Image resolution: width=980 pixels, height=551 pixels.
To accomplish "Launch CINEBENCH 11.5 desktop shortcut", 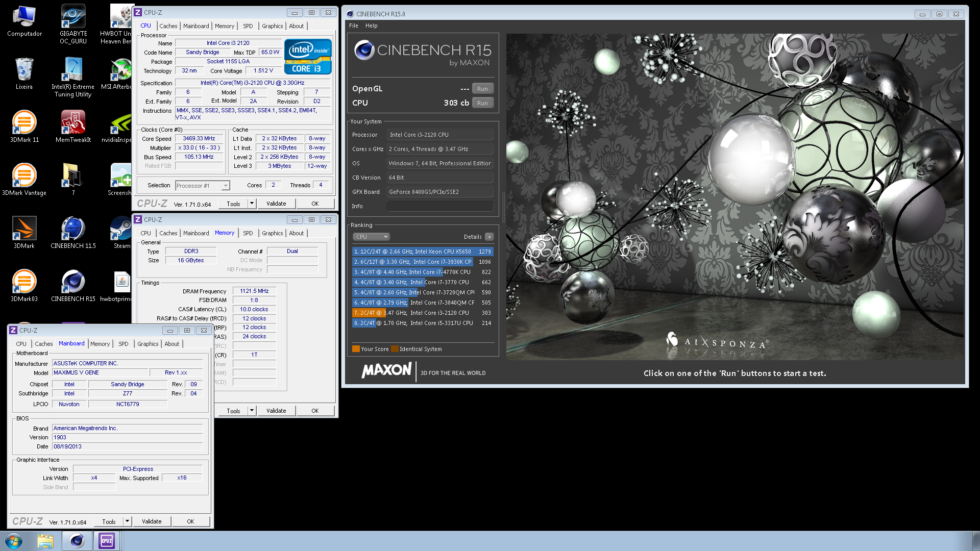I will coord(73,233).
